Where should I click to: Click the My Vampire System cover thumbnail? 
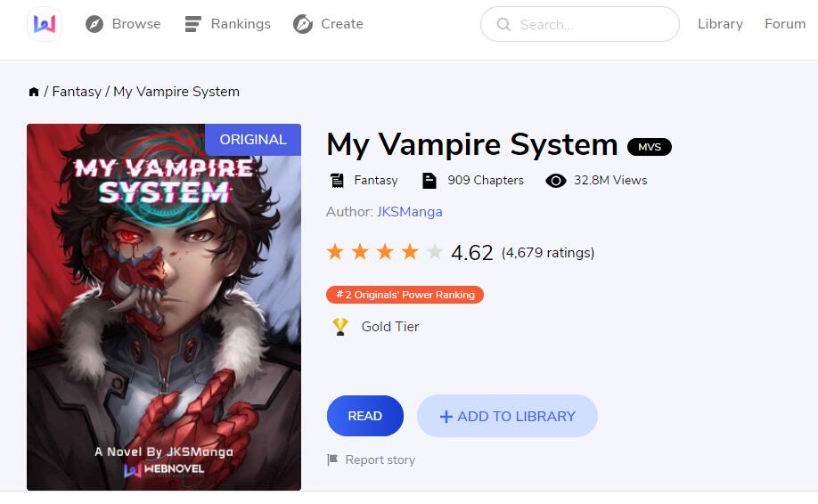point(164,307)
